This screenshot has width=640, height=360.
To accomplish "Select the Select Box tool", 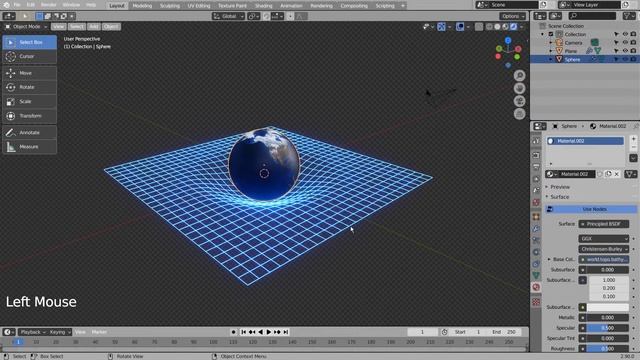I will pyautogui.click(x=29, y=42).
